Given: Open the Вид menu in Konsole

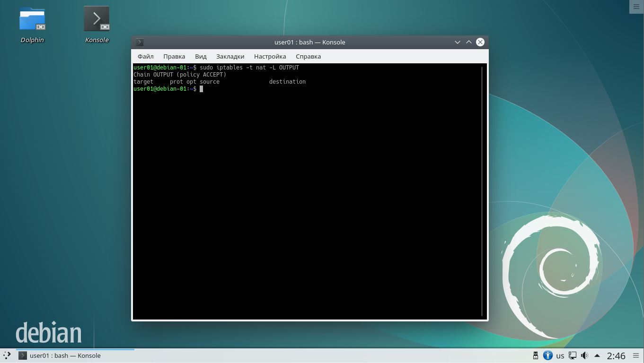Looking at the screenshot, I should click(x=201, y=56).
